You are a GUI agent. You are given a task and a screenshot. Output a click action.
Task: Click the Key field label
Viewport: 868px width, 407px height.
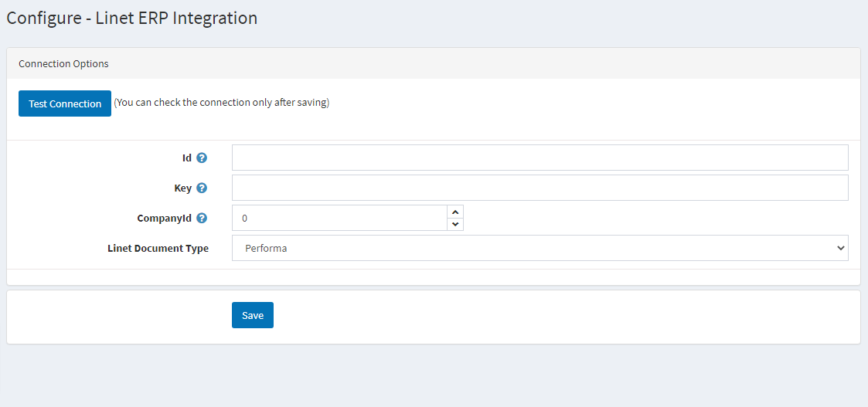182,188
